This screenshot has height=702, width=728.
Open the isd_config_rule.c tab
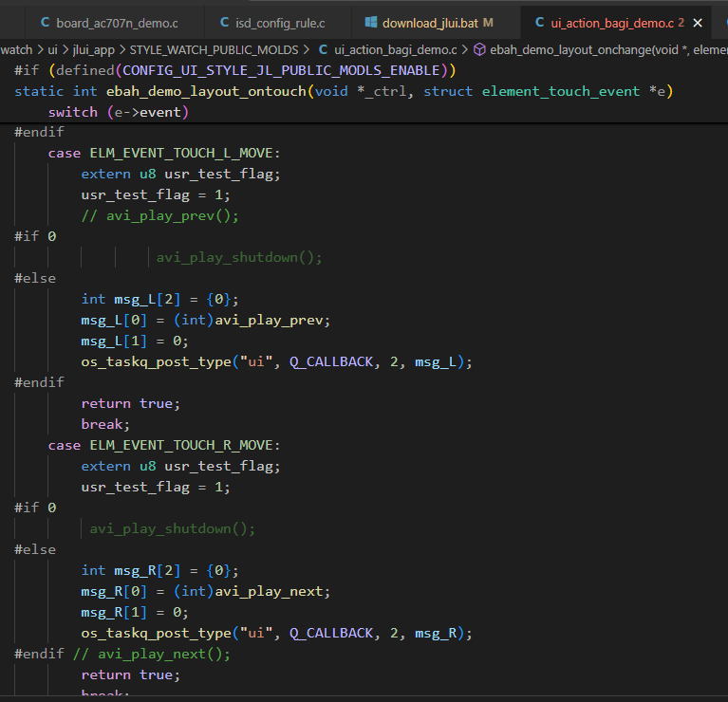(272, 23)
